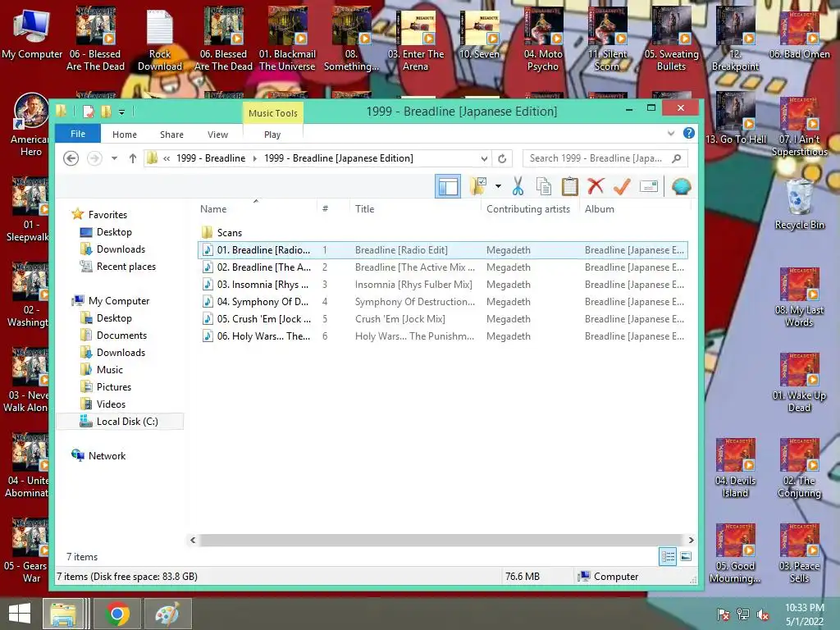Sort by the # track number column
840x630 pixels.
[325, 209]
